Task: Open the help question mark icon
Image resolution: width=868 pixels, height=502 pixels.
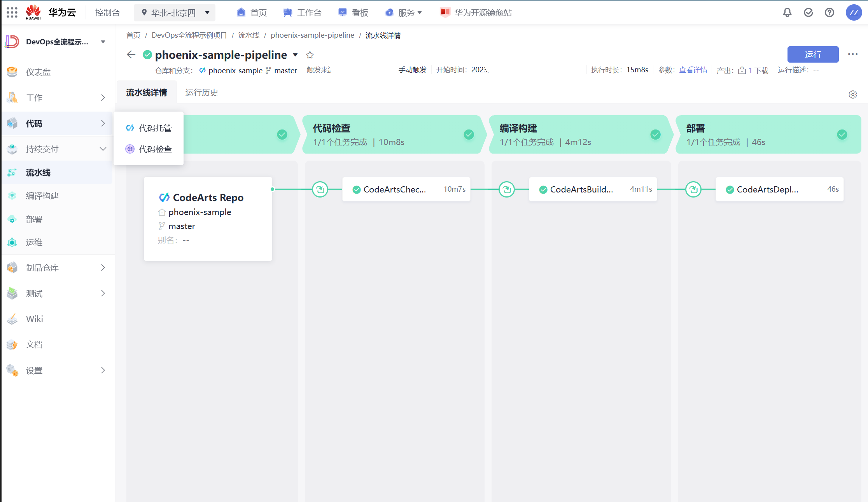Action: (829, 12)
